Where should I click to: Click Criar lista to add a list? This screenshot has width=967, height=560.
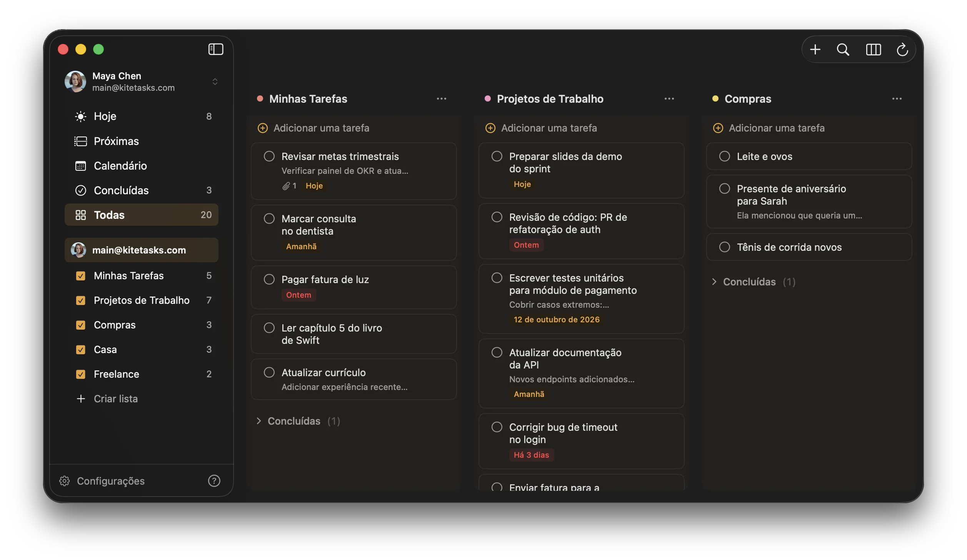click(x=107, y=399)
